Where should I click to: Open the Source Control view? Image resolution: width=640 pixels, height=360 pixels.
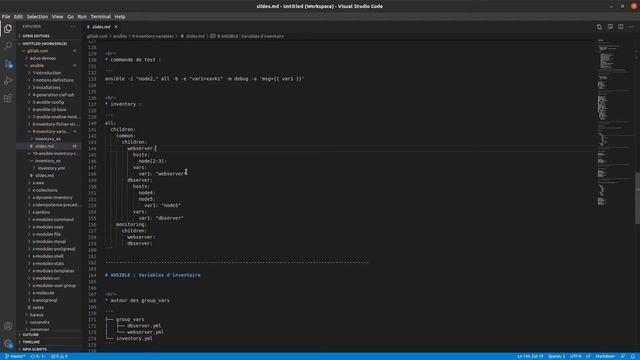[x=8, y=64]
